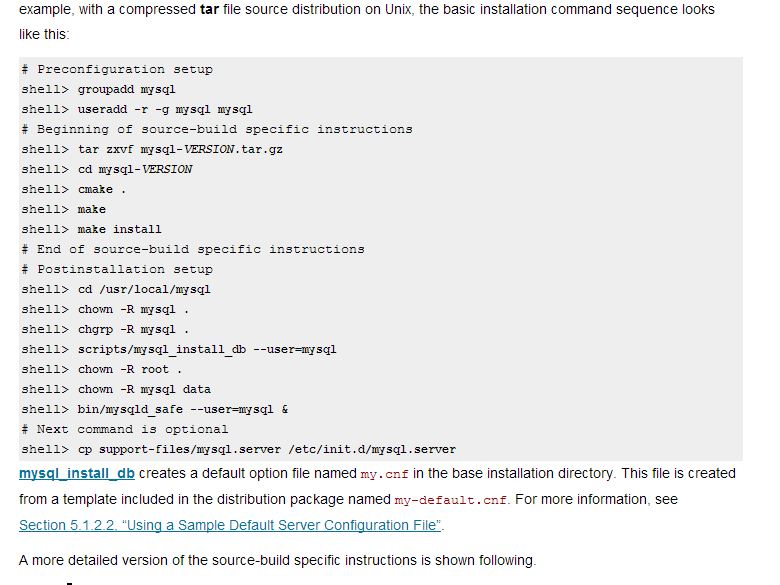Click the 'cd /usr/local/mysql' command
Viewport: 780px width, 585px height.
[x=144, y=289]
